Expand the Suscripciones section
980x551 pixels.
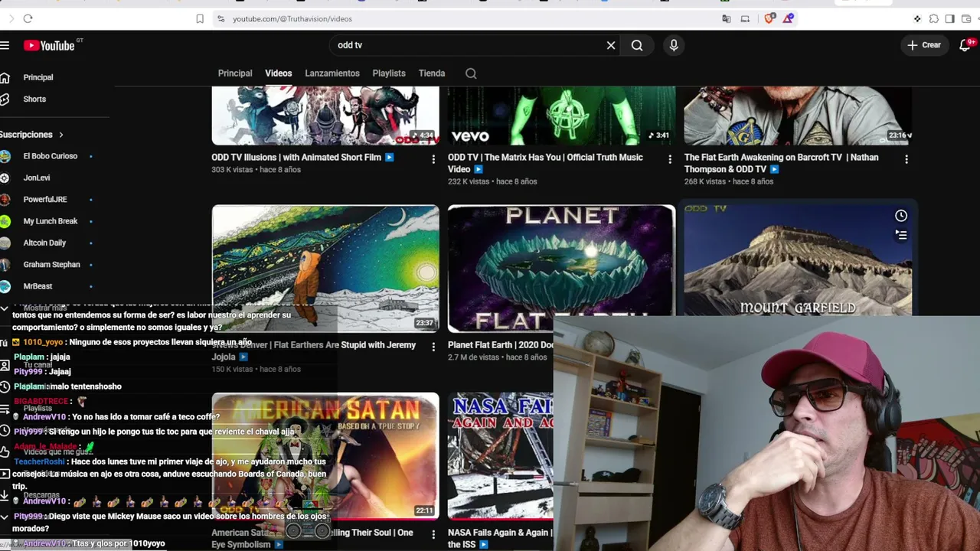pos(32,135)
